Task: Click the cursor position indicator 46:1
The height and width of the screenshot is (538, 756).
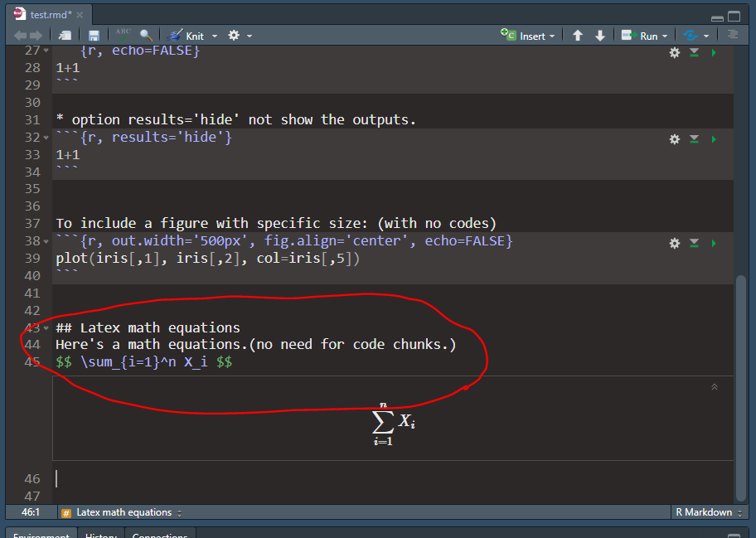Action: 31,512
